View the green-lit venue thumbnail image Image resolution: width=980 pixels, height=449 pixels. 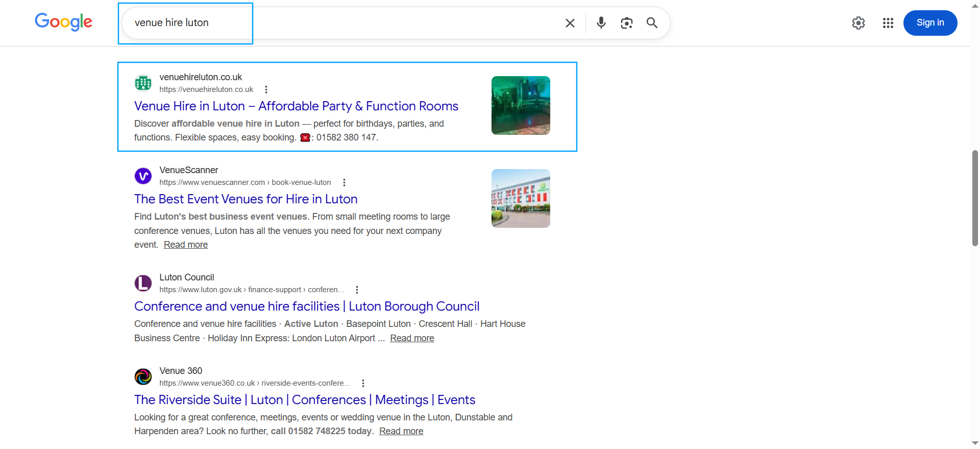click(x=521, y=105)
